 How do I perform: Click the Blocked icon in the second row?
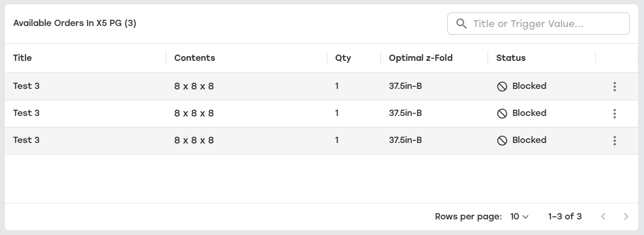tap(502, 113)
